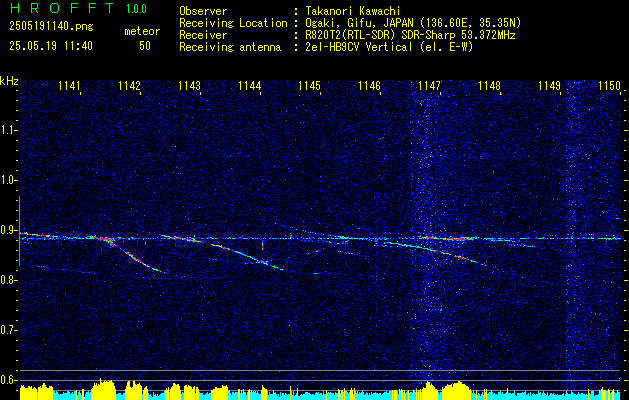629x400 pixels.
Task: Click the Receiver field label
Action: tap(203, 35)
